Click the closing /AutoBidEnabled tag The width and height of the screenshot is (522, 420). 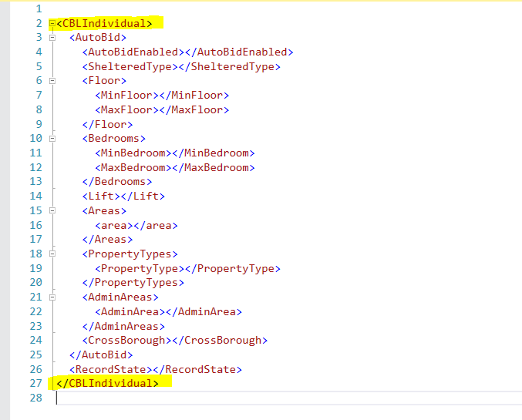pyautogui.click(x=239, y=52)
